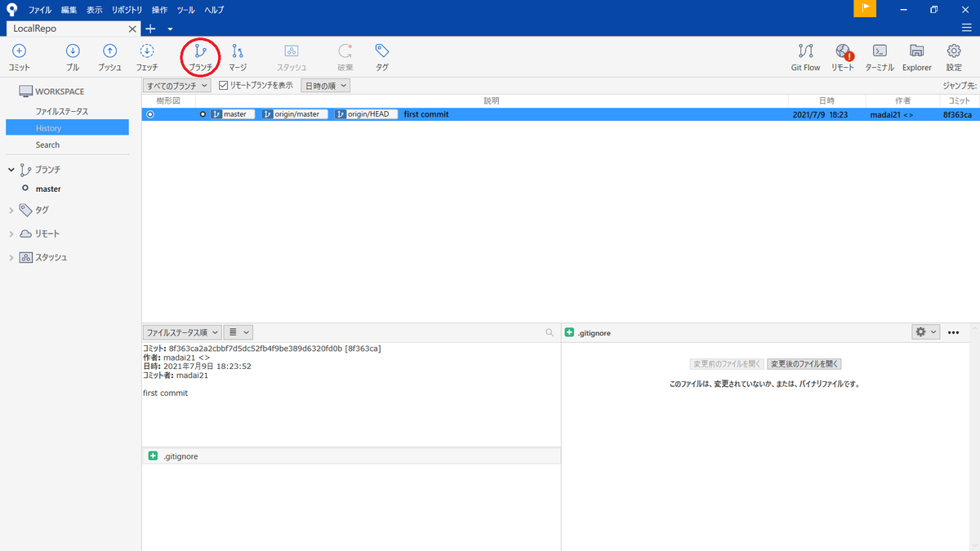
Task: Toggle リモートブランチを表示 checkbox
Action: [224, 85]
